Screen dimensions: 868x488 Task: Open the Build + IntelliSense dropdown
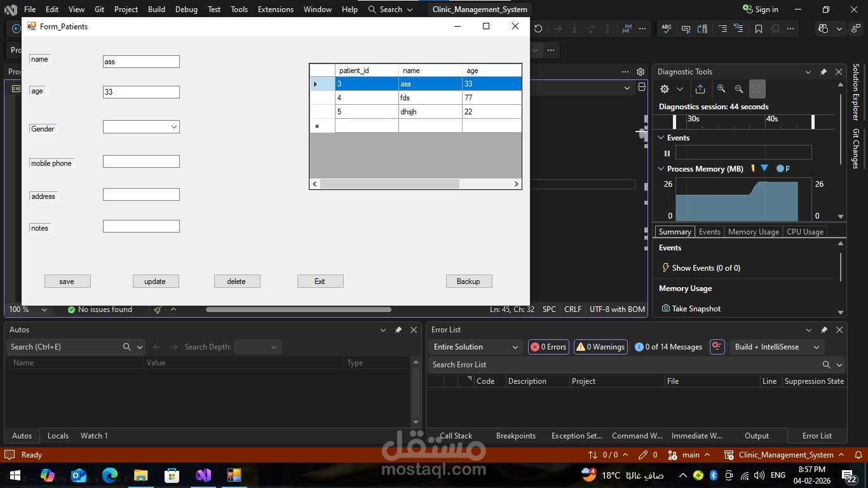point(776,347)
